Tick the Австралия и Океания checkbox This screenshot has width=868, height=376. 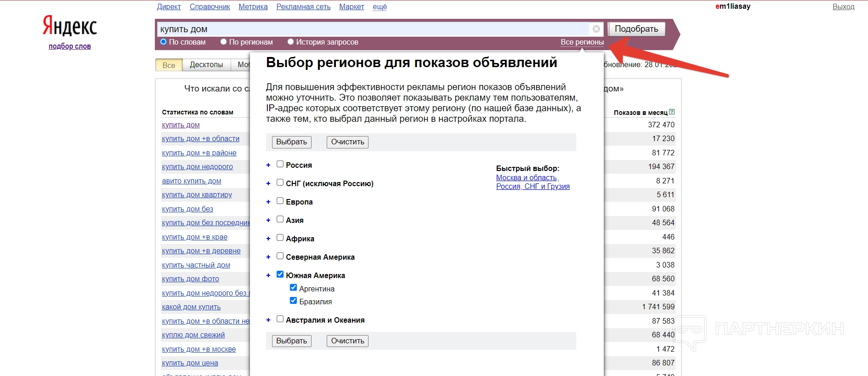point(280,319)
